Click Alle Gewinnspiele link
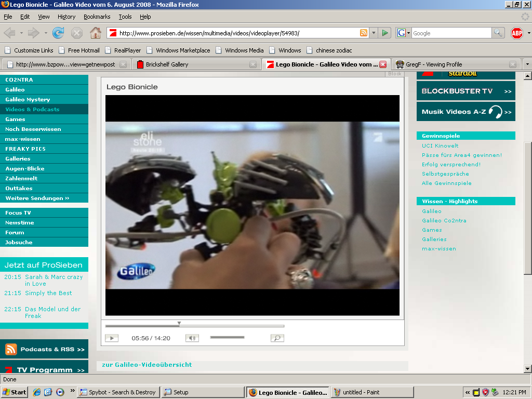 [x=446, y=183]
